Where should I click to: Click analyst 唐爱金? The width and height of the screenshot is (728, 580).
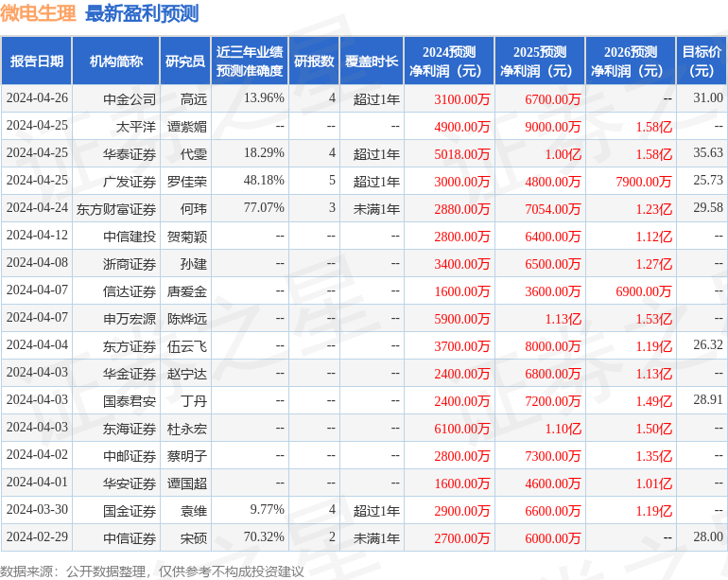coord(186,290)
